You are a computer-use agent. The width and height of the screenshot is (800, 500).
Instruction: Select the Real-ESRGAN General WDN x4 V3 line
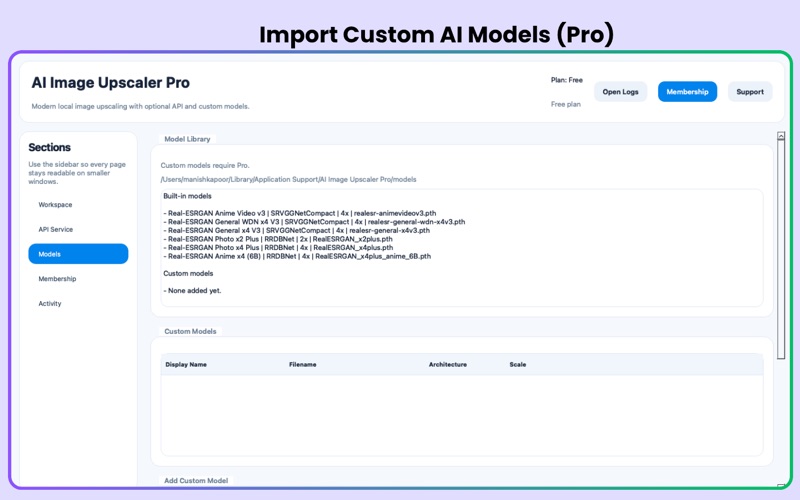point(314,222)
